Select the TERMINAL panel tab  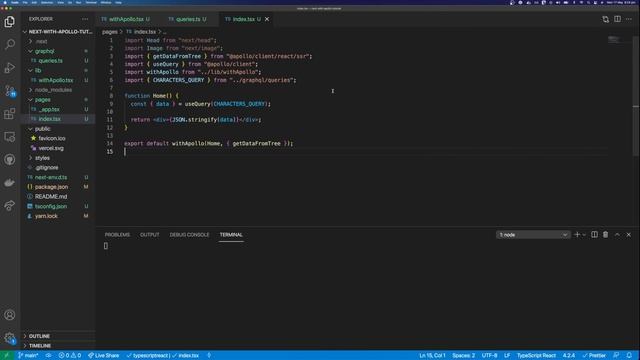[231, 235]
